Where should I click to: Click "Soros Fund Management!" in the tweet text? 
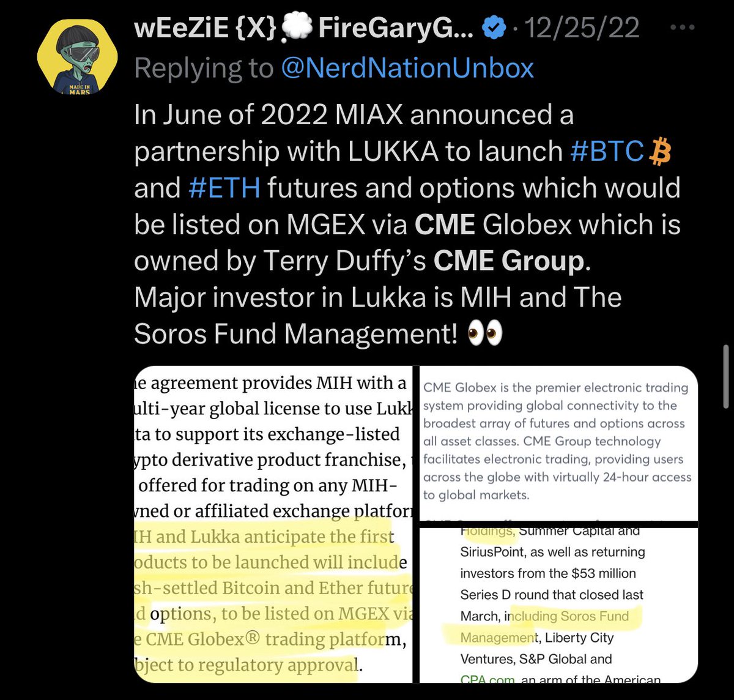click(296, 335)
